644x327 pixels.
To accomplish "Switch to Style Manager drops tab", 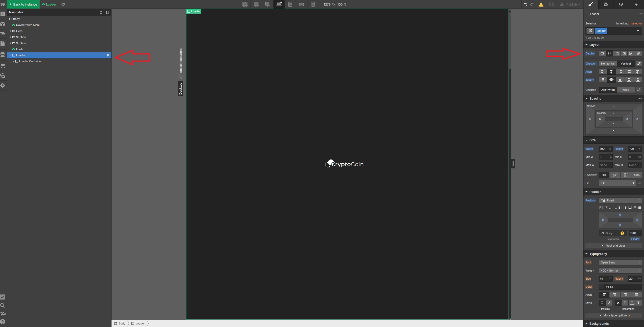I will click(x=621, y=4).
